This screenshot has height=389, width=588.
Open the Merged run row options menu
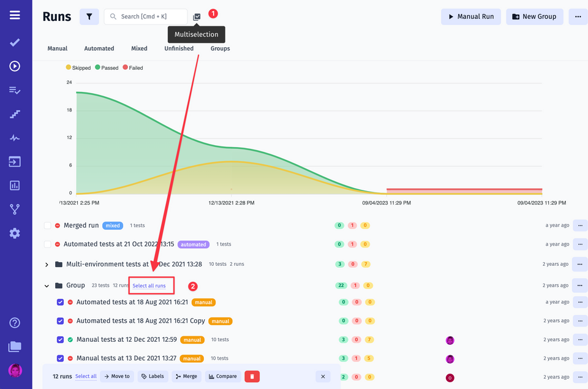tap(580, 225)
